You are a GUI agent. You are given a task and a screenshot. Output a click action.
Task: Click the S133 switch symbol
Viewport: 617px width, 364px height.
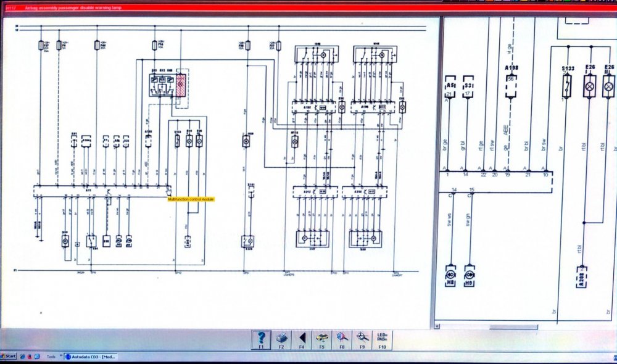566,86
